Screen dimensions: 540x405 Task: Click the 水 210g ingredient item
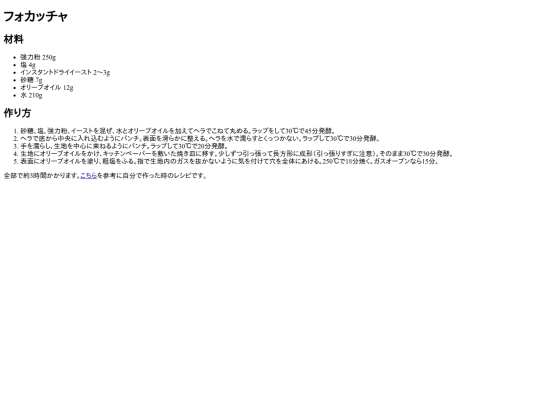pyautogui.click(x=31, y=95)
